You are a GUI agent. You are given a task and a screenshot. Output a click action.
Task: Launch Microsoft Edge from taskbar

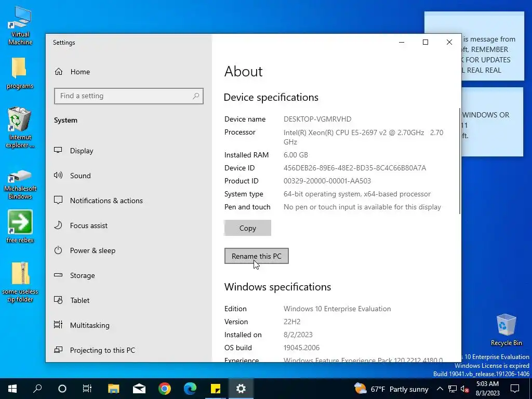(x=190, y=389)
